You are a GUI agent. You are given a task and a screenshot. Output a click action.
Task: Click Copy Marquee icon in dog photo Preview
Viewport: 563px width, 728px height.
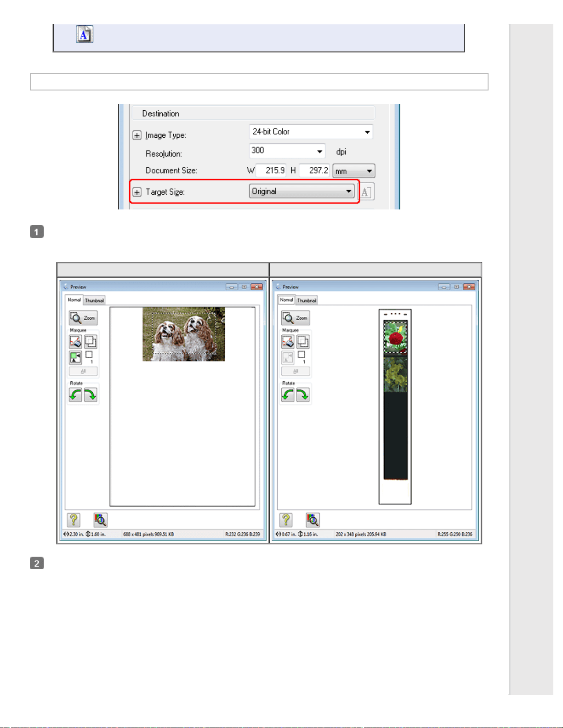[91, 342]
